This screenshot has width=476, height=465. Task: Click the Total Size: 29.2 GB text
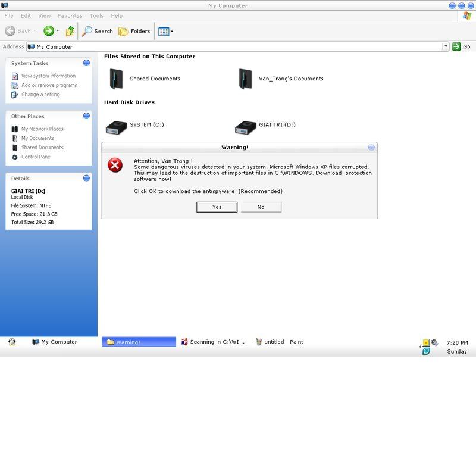tap(33, 223)
